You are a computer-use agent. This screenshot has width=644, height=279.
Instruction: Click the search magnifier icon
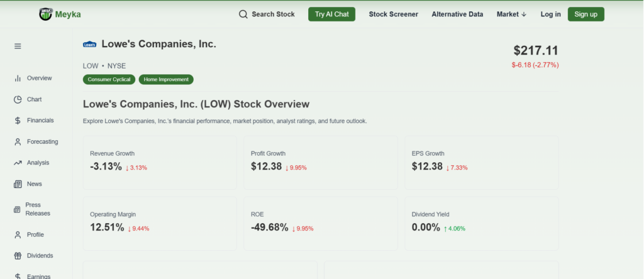tap(243, 14)
